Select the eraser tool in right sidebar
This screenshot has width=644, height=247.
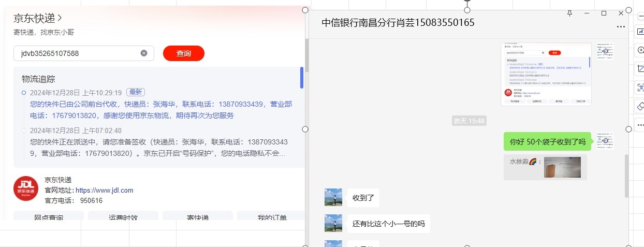[640, 106]
